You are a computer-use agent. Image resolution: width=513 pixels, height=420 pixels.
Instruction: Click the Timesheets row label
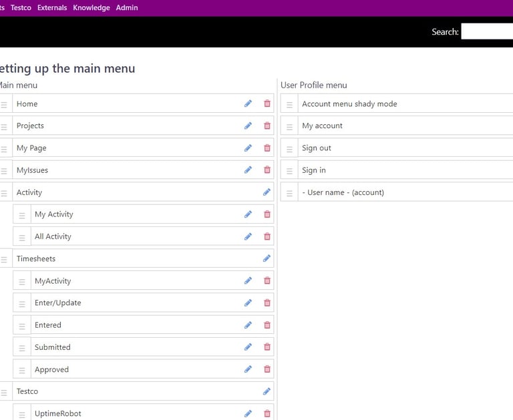click(x=36, y=258)
